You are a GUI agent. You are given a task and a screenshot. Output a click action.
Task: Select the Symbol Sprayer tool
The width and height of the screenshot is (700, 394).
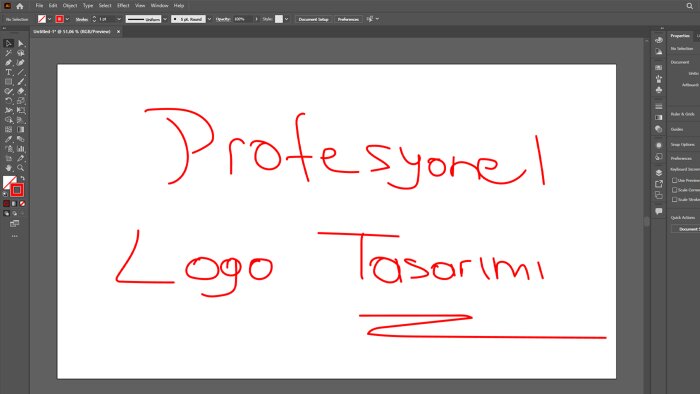8,149
